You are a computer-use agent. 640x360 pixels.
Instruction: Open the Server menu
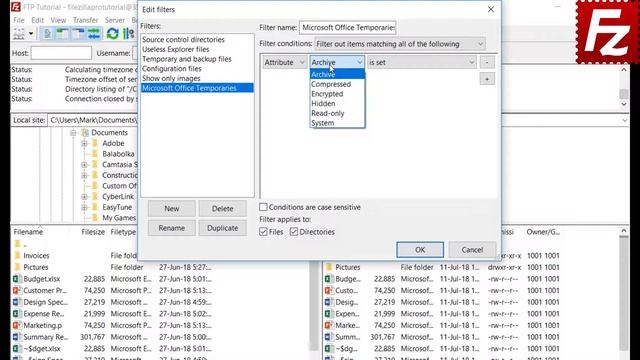click(x=115, y=20)
